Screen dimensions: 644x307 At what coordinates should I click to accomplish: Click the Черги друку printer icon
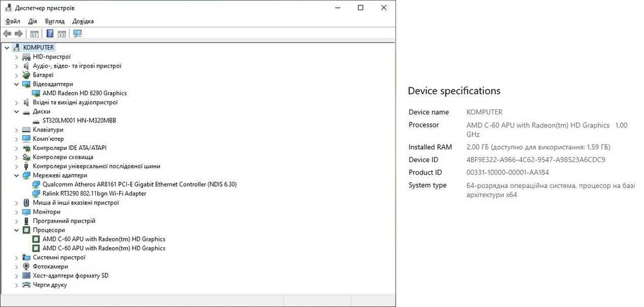point(26,285)
